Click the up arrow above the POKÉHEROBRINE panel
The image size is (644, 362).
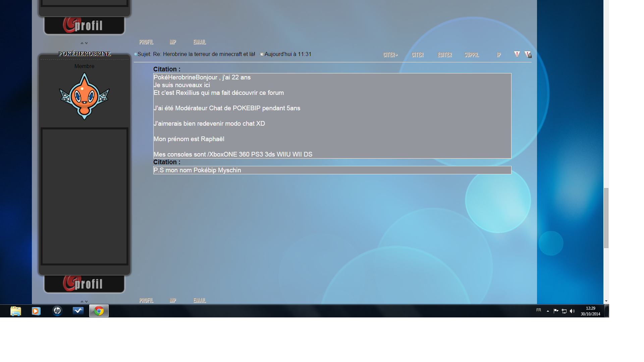[82, 43]
